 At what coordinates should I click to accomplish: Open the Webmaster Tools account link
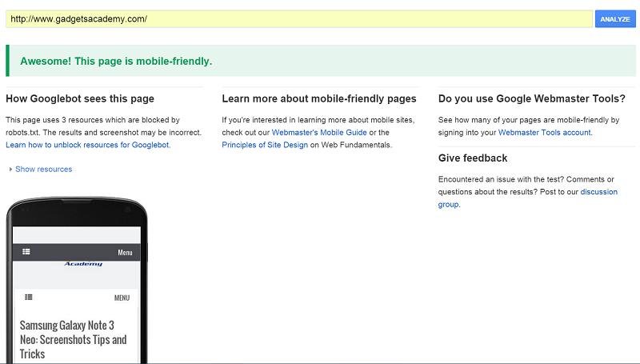click(545, 133)
